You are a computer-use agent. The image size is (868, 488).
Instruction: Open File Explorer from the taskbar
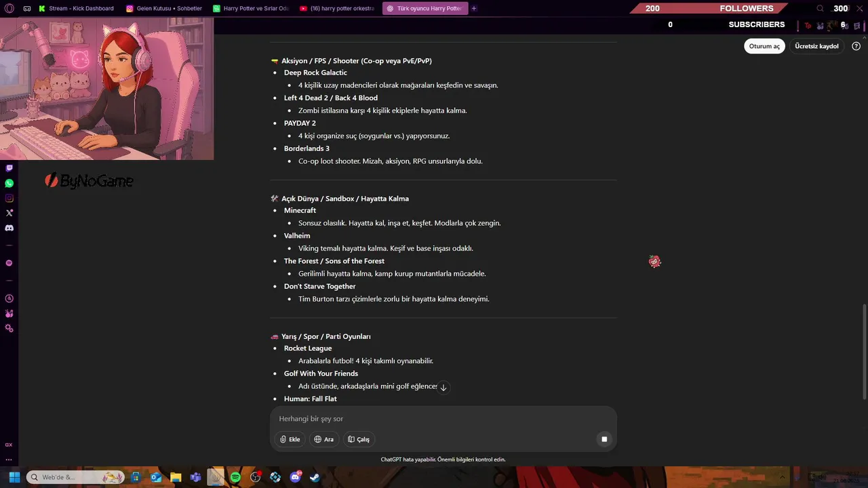tap(176, 477)
